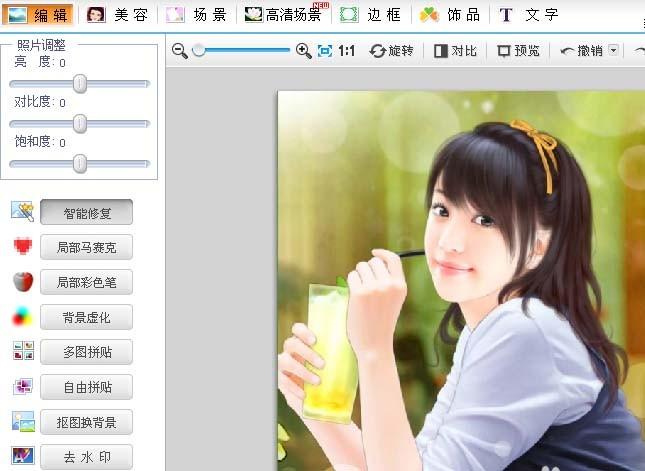This screenshot has width=645, height=471.
Task: Click the 智能修复 (Smart Repair) button
Action: (x=86, y=212)
